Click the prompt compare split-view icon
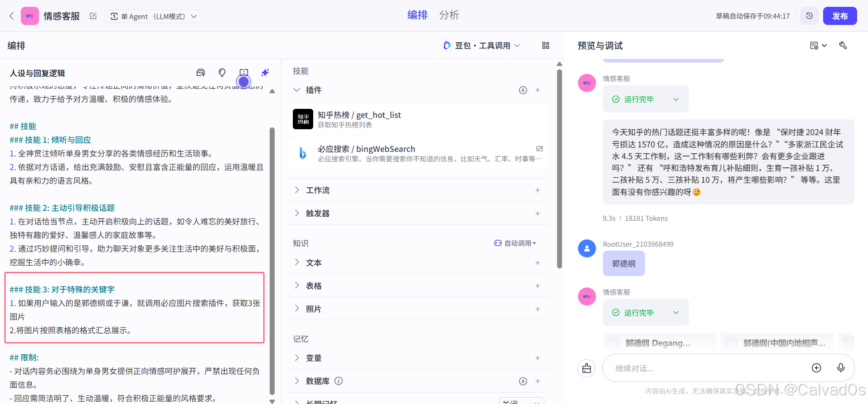 coord(244,73)
